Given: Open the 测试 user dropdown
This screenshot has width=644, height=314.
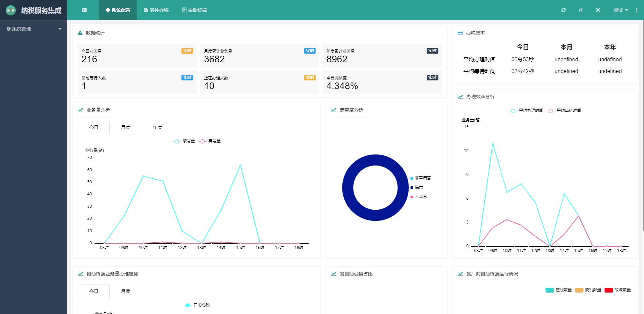Looking at the screenshot, I should click(x=621, y=10).
